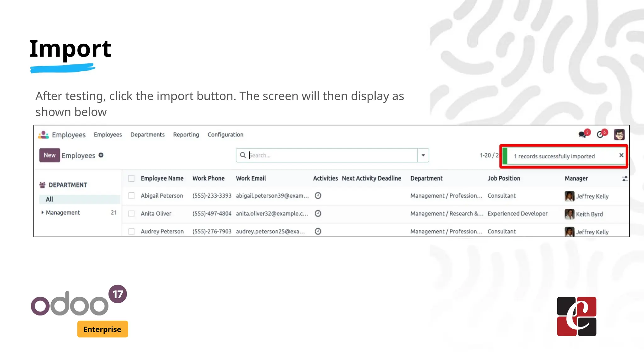
Task: Open the Configuration menu
Action: [225, 134]
